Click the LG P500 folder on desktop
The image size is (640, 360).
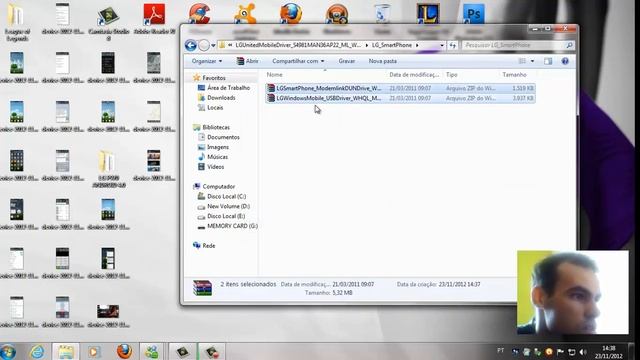[108, 169]
